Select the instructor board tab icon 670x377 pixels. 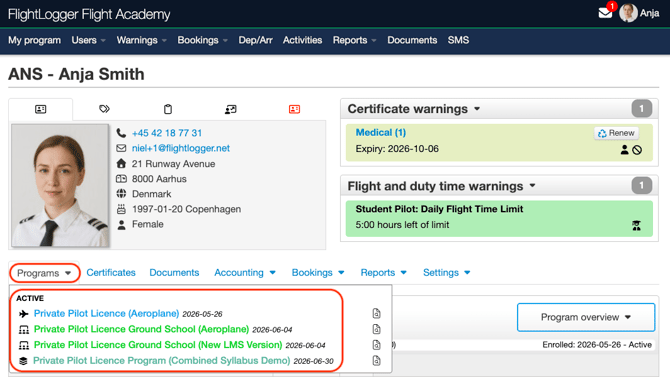[231, 109]
